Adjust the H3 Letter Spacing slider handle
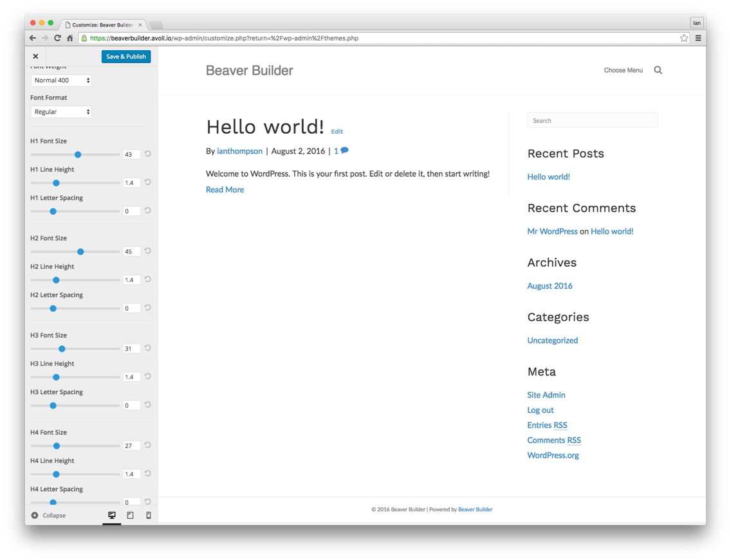The width and height of the screenshot is (731, 560). pyautogui.click(x=53, y=406)
